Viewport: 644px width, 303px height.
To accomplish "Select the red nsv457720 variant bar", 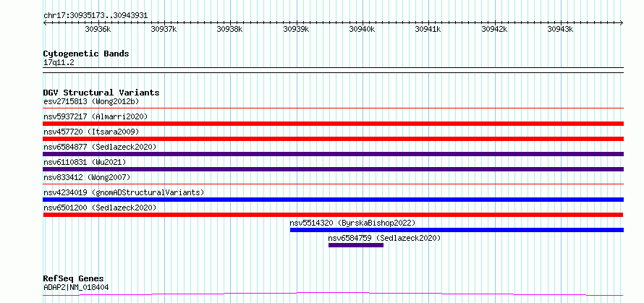I will coord(333,139).
